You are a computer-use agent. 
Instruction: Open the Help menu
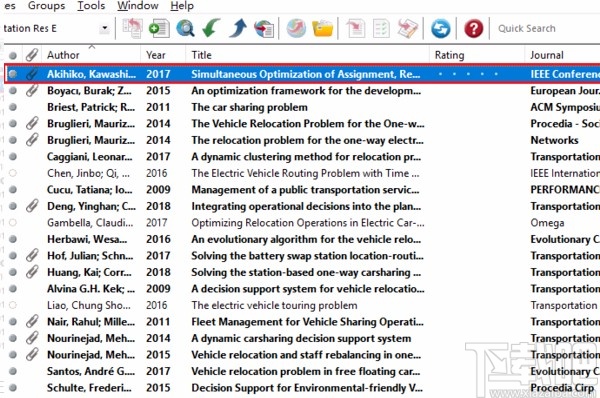182,6
